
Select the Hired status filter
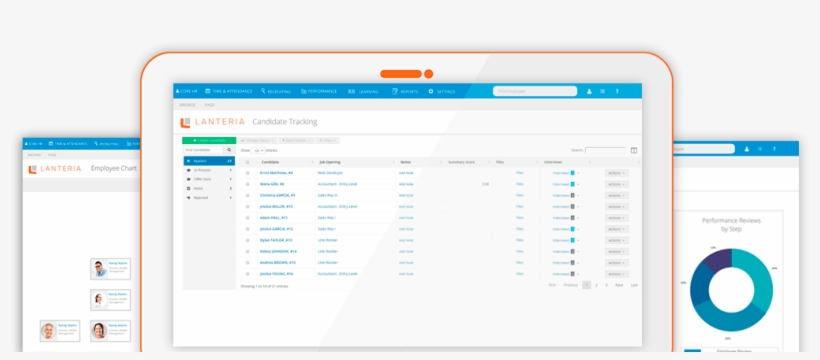coord(209,188)
